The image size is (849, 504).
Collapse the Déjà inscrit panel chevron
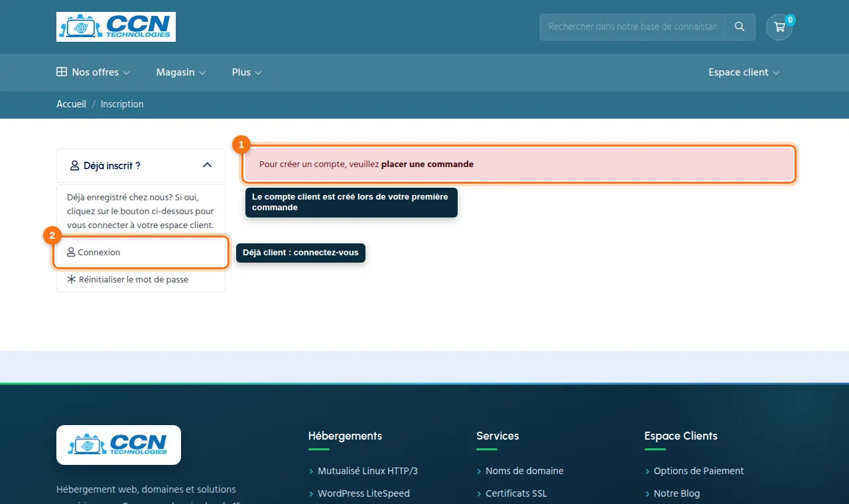[x=208, y=165]
